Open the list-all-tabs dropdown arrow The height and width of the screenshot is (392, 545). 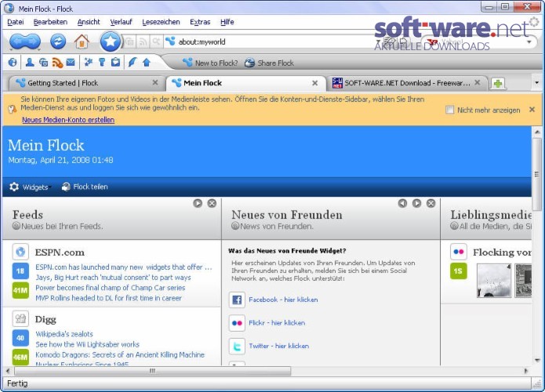(536, 83)
